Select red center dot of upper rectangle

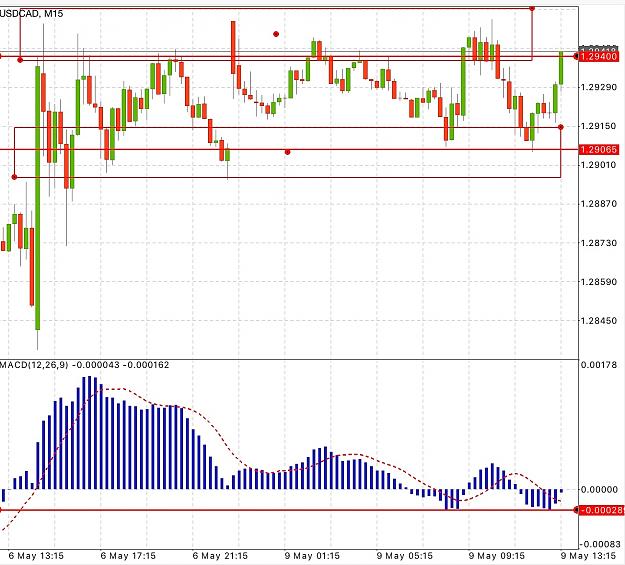[x=276, y=34]
